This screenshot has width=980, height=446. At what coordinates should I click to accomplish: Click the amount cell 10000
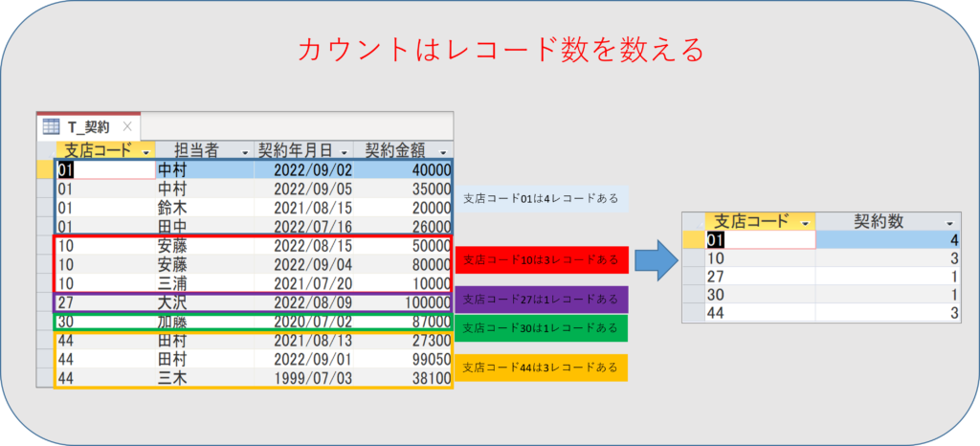point(403,283)
